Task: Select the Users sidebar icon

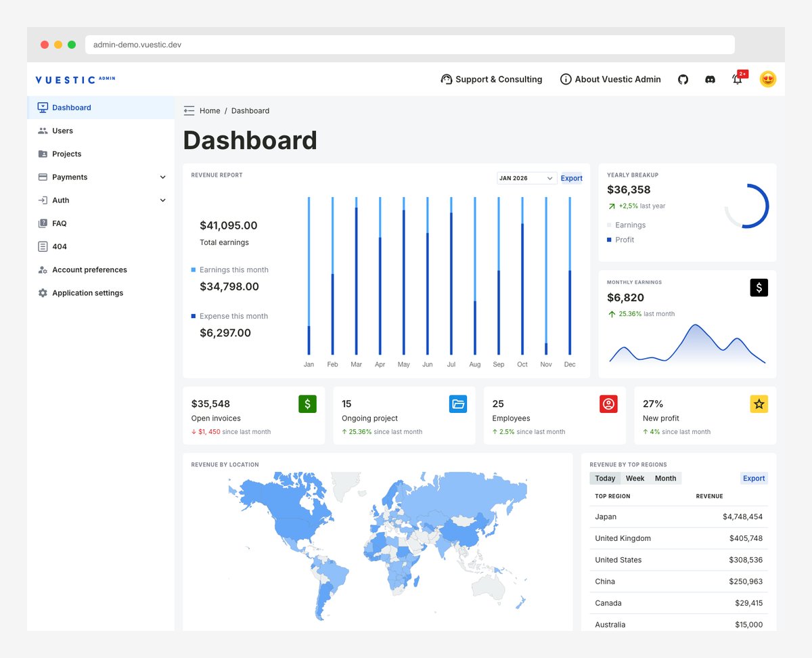Action: click(x=42, y=131)
